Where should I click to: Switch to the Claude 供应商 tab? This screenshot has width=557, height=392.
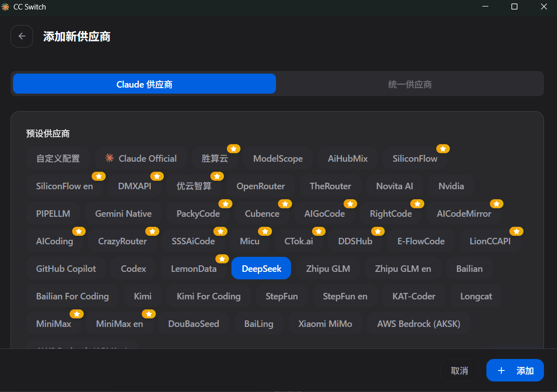[144, 84]
